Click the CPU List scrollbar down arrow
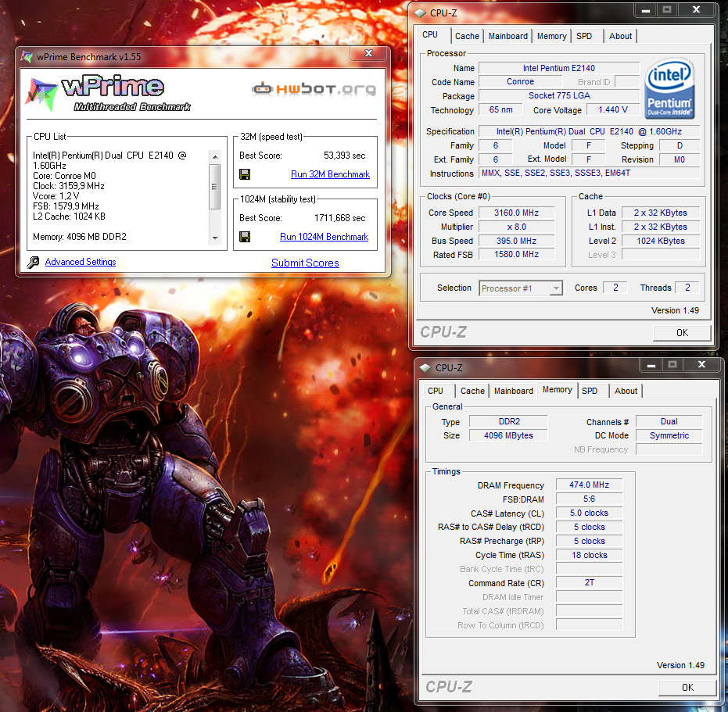The image size is (728, 712). [214, 238]
